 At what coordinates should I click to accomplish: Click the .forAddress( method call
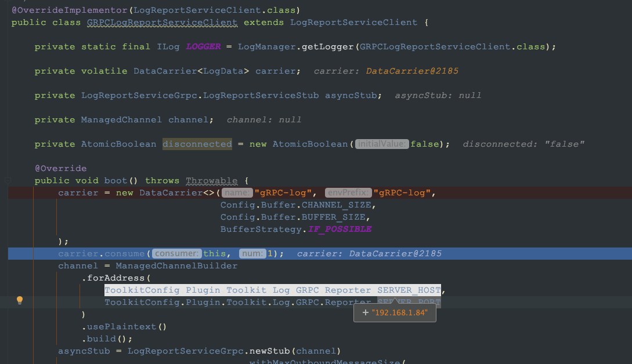[116, 278]
